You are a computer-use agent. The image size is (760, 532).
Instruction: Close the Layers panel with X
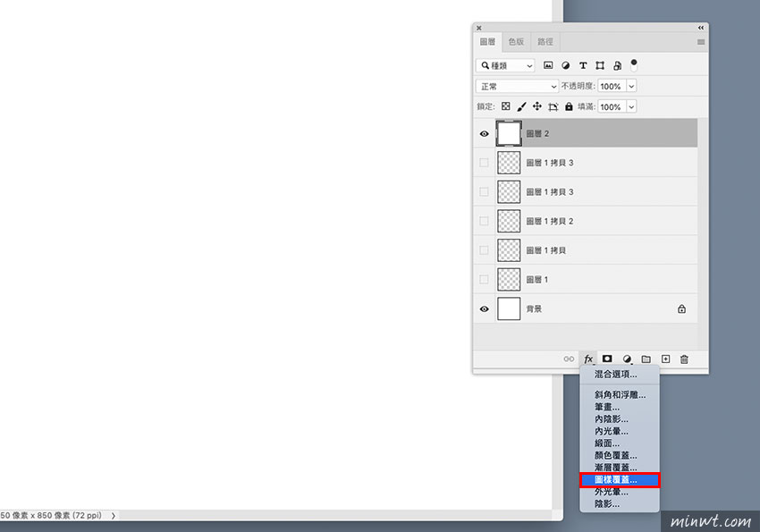479,28
